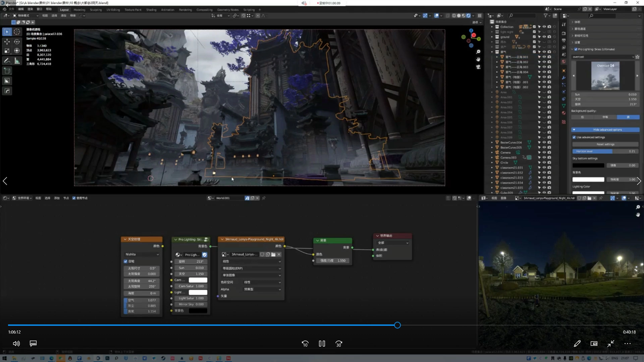Disable Use advanced settings checkbox
Screen dimensions: 644x362
[574, 137]
